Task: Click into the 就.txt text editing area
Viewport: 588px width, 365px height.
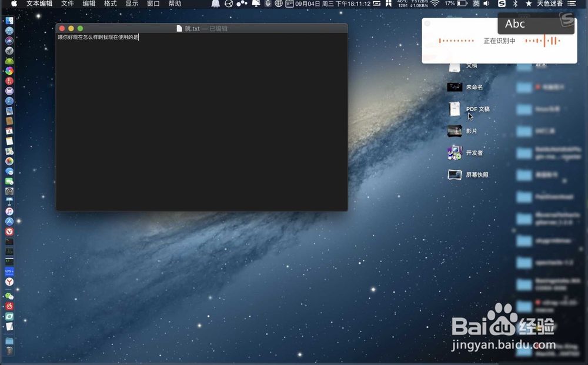Action: click(202, 122)
